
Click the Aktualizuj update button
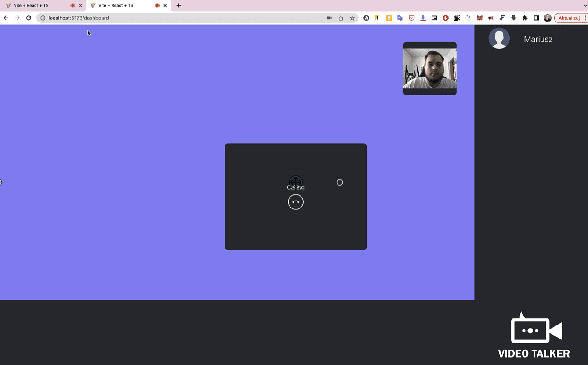pos(569,18)
